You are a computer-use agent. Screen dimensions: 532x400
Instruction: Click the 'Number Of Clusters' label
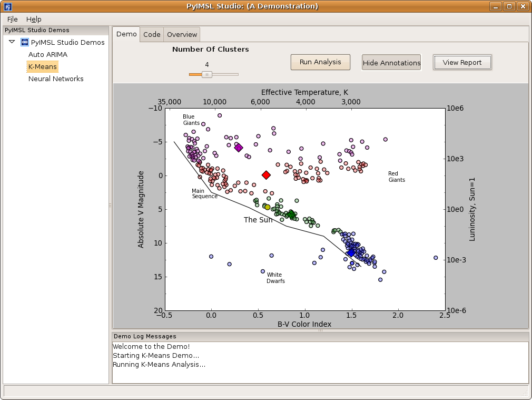pos(210,49)
